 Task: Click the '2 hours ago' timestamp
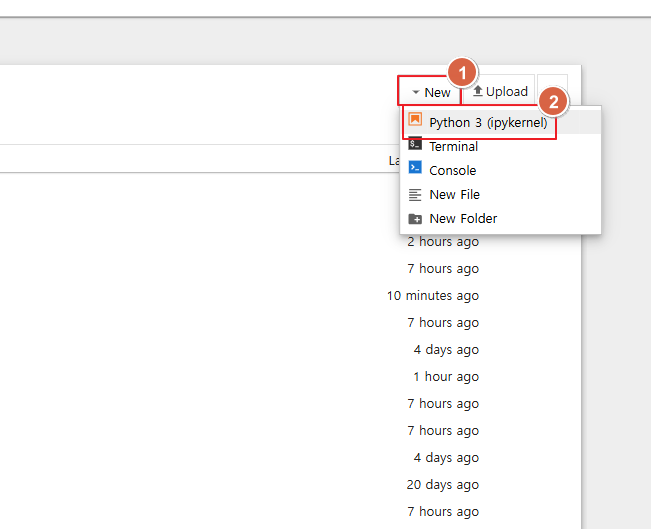pos(443,242)
